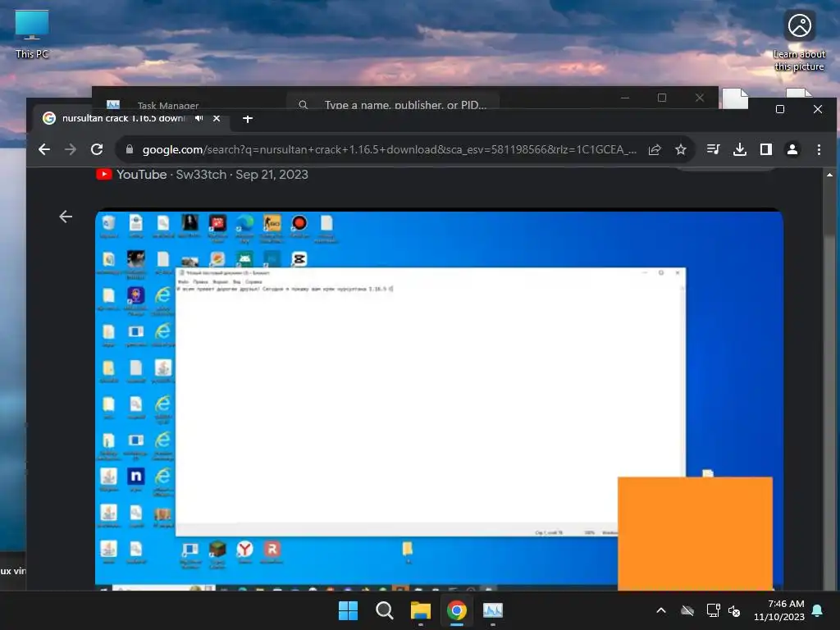840x630 pixels.
Task: View site information lock icon
Action: [x=129, y=149]
